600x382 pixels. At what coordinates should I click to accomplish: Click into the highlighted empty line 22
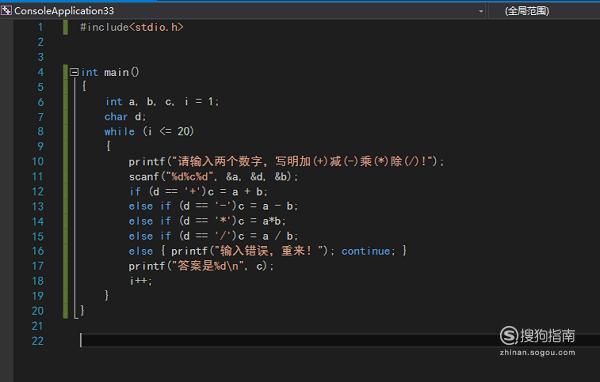point(340,340)
